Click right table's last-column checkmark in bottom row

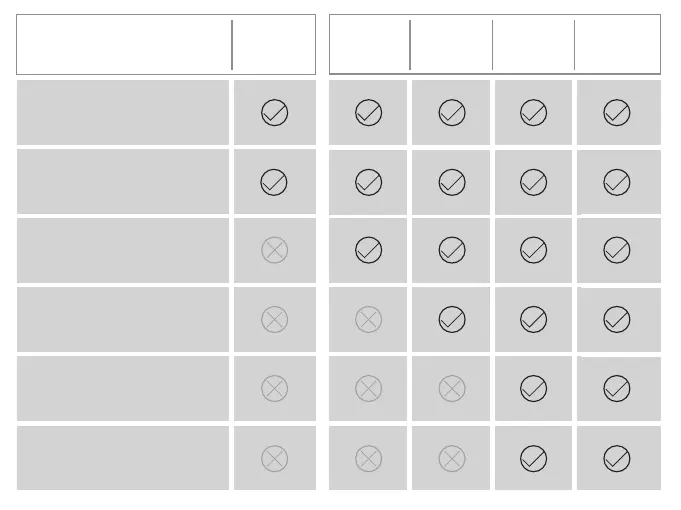[617, 459]
